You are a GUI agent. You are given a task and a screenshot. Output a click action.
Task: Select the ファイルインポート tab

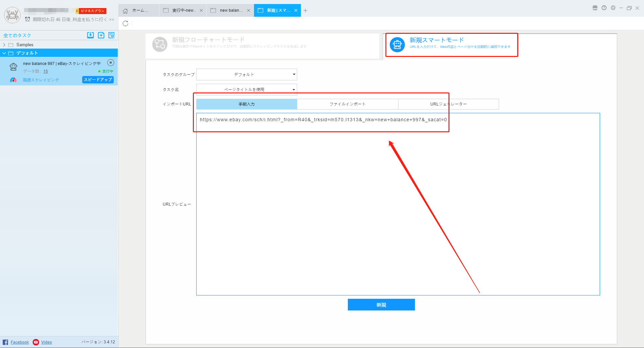[347, 104]
